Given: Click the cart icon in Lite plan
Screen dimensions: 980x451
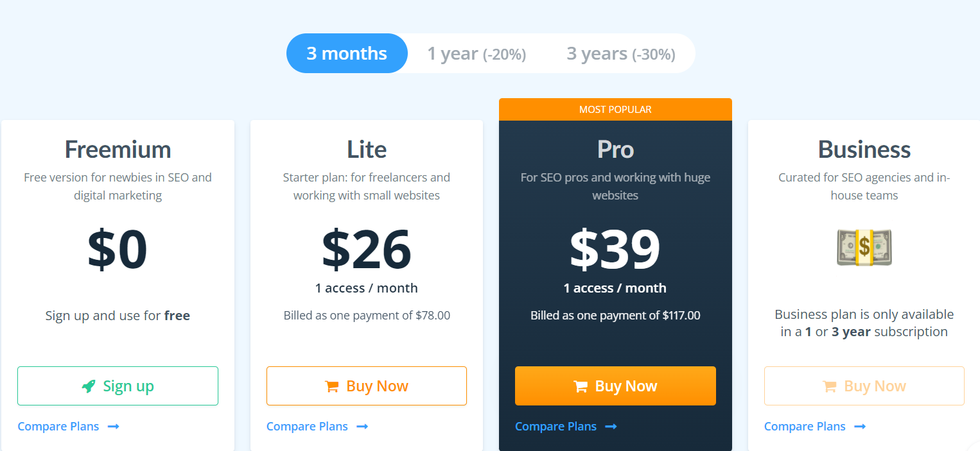Looking at the screenshot, I should pos(332,386).
